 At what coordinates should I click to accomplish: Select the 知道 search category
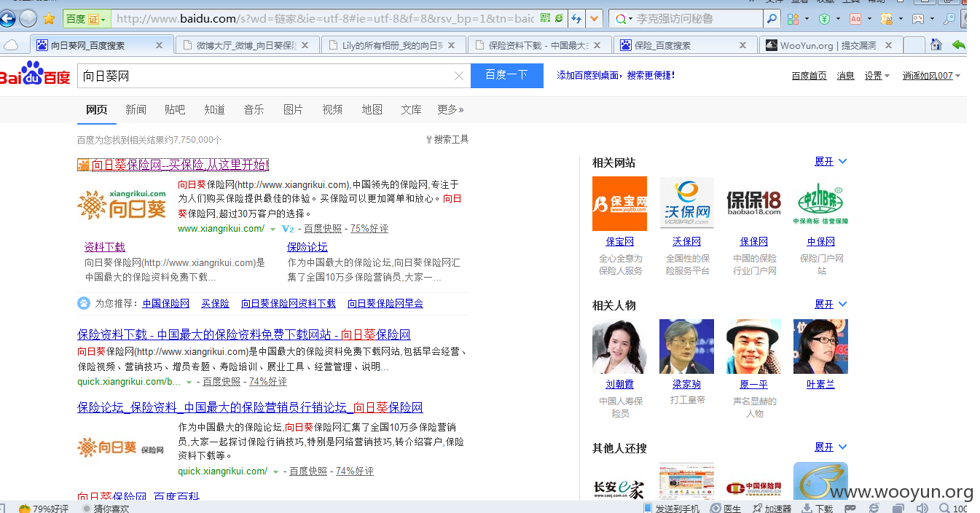coord(214,109)
